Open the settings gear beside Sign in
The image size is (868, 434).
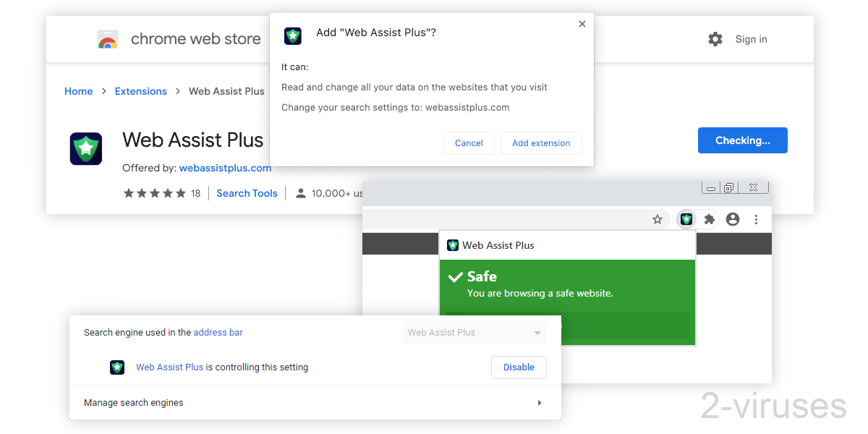point(715,39)
